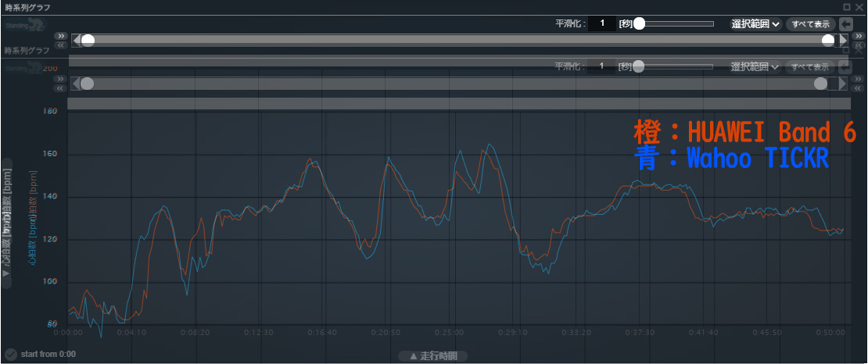Click the dimmed '>>' button right of second range bar
This screenshot has height=364, width=868.
858,79
